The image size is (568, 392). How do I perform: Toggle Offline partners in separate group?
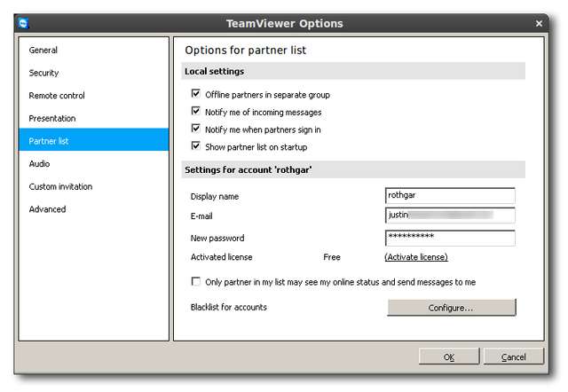(196, 94)
